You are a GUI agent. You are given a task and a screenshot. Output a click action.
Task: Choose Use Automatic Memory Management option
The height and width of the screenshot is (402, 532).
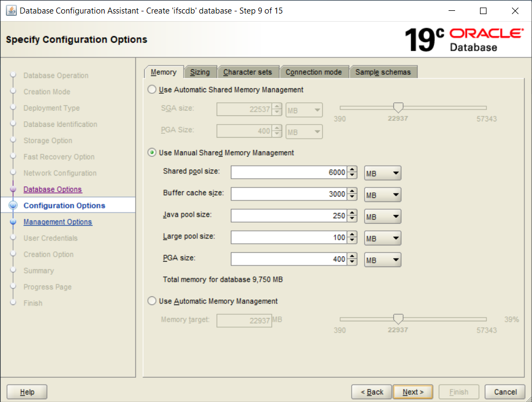152,301
